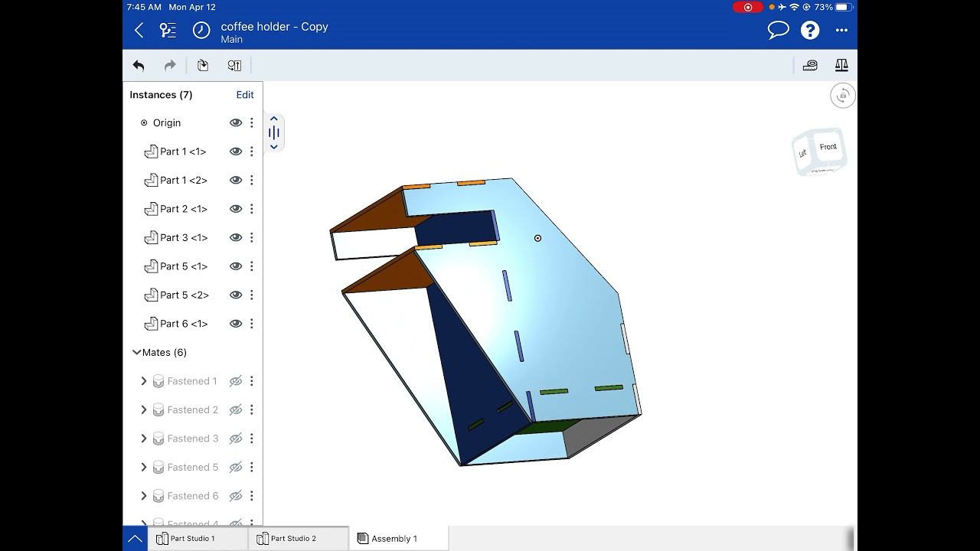Tap the red screen recording indicator

pos(748,7)
